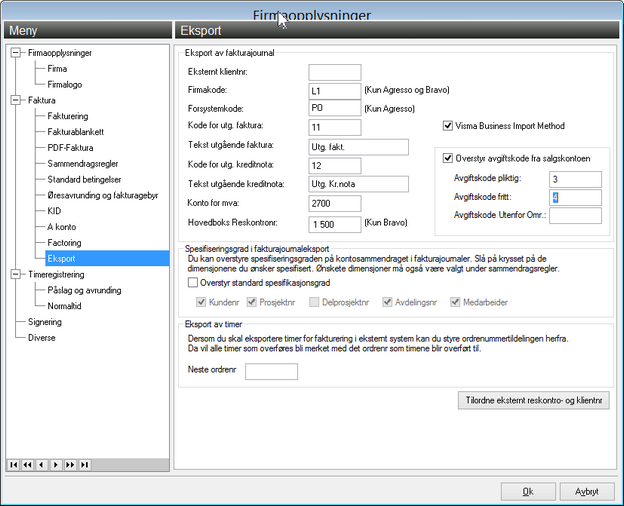Collapse the Faktura tree node
The image size is (624, 506).
click(x=16, y=100)
